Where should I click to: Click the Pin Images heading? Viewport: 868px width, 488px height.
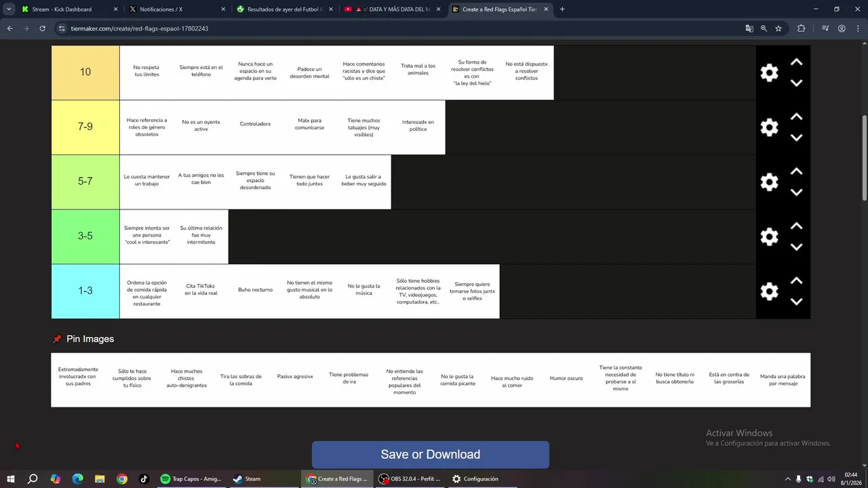90,339
